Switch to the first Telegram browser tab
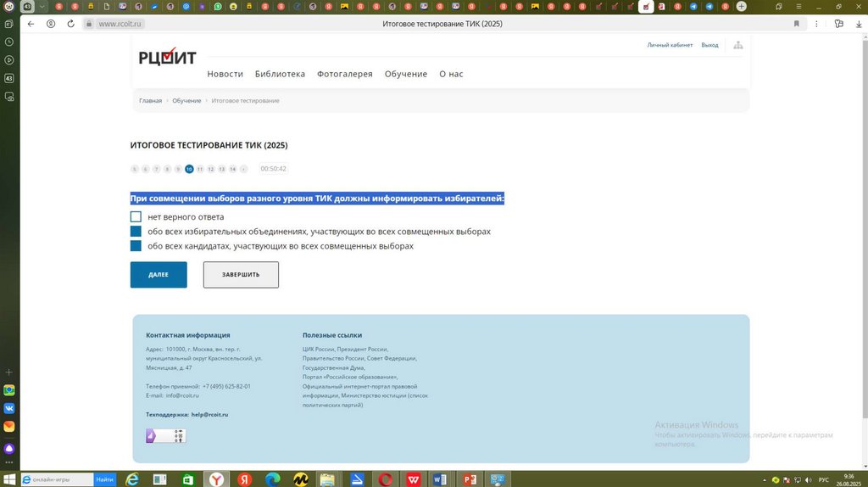The height and width of the screenshot is (487, 868). [693, 7]
